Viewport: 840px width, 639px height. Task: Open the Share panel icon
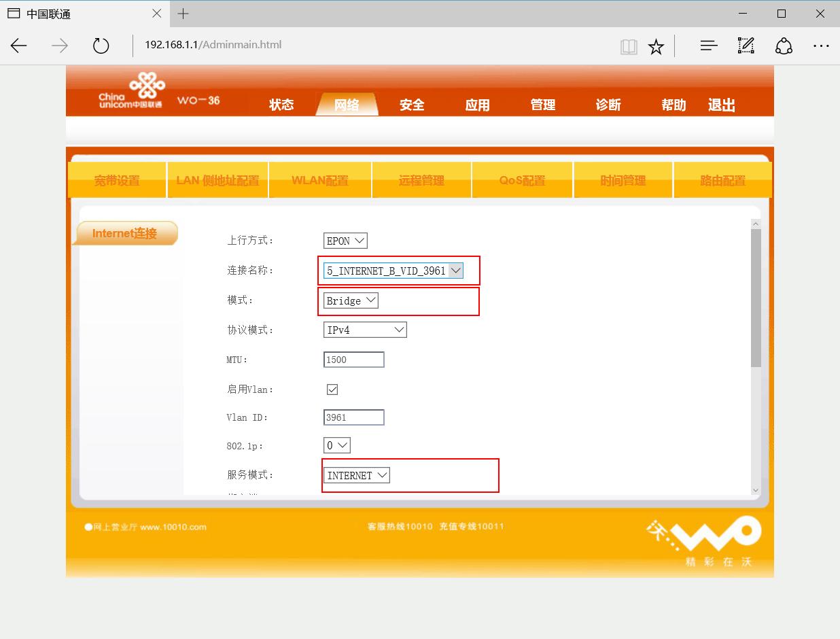(784, 46)
